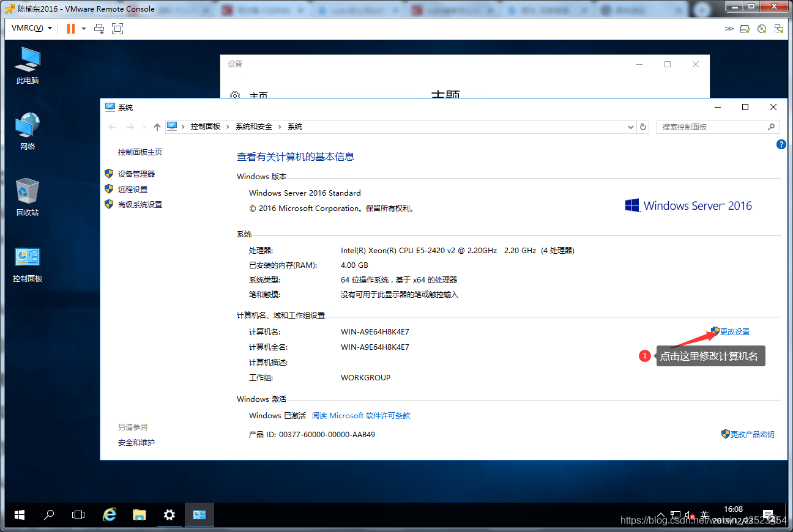
Task: Click the System window title icon
Action: pyautogui.click(x=110, y=107)
